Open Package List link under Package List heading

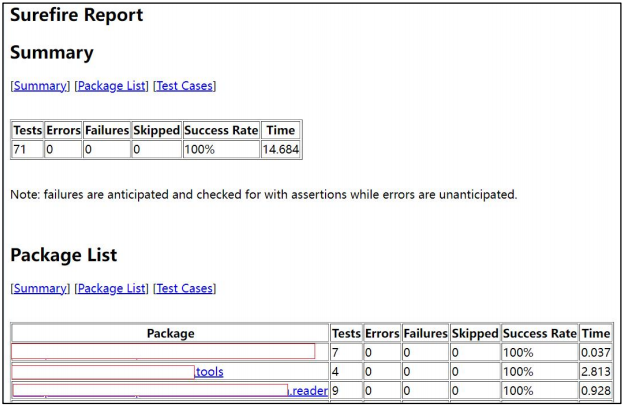click(111, 288)
